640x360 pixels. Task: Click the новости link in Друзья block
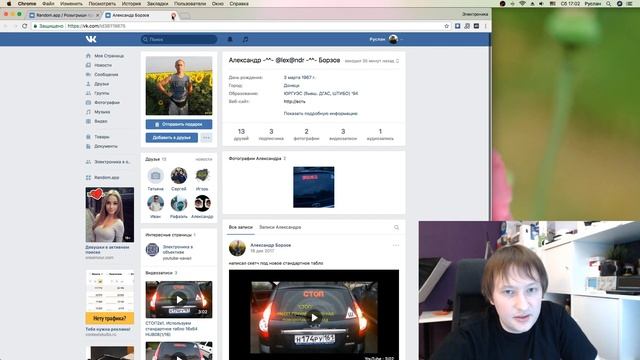(204, 160)
